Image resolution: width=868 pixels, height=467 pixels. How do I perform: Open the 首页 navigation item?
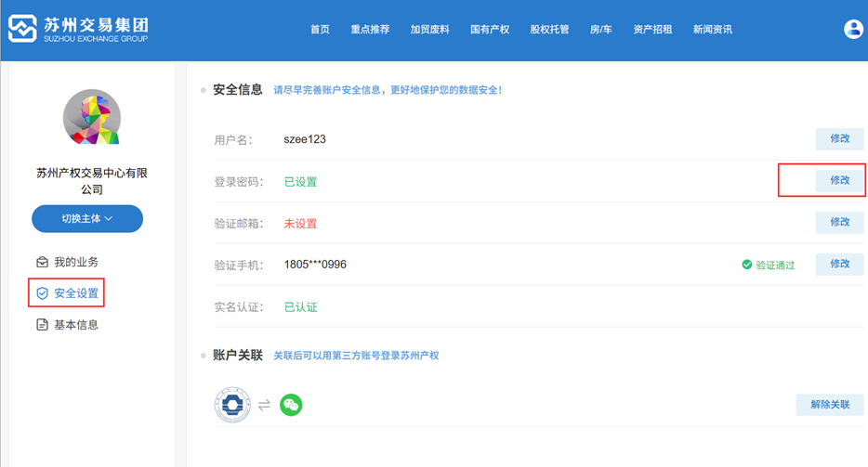pyautogui.click(x=320, y=30)
